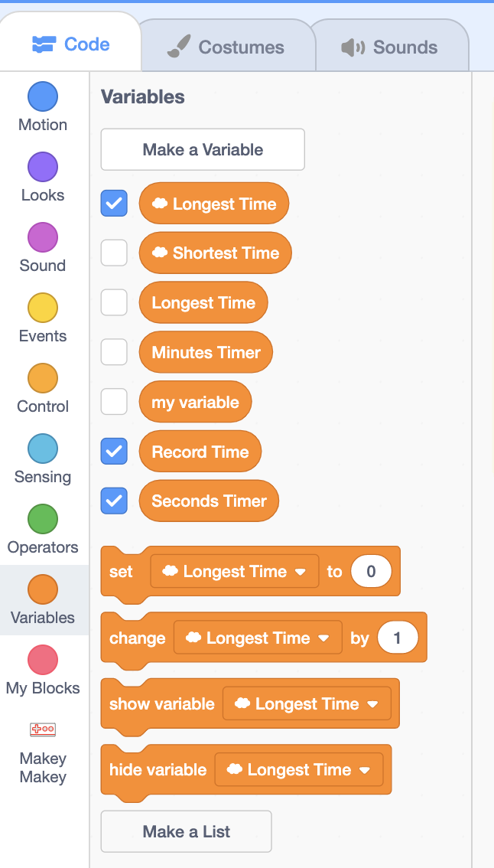Open the Makey Makey extension category
The image size is (494, 868).
coord(43,753)
